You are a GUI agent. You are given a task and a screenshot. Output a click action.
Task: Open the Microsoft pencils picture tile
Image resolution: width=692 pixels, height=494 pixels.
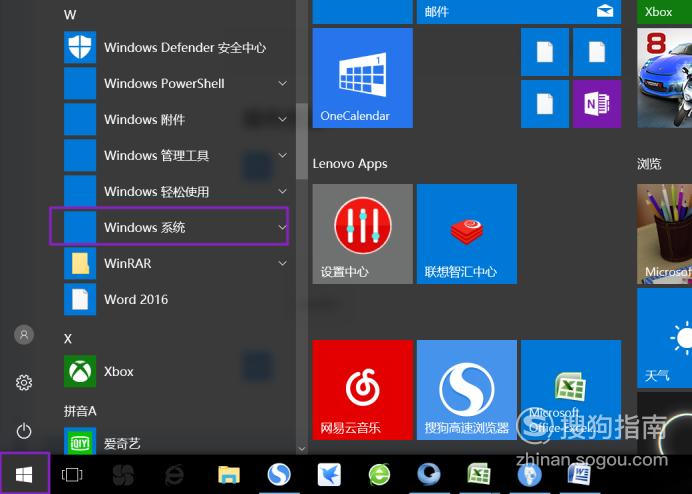(665, 234)
